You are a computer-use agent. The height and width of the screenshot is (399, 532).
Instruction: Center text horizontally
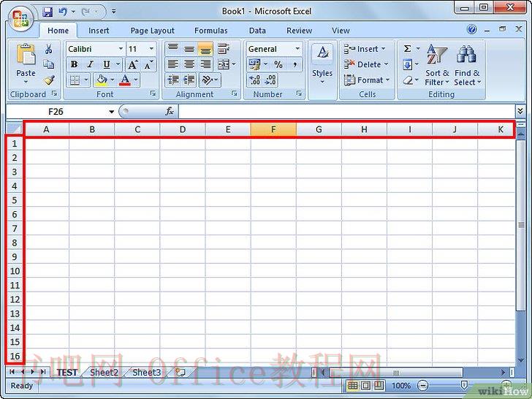(x=189, y=64)
